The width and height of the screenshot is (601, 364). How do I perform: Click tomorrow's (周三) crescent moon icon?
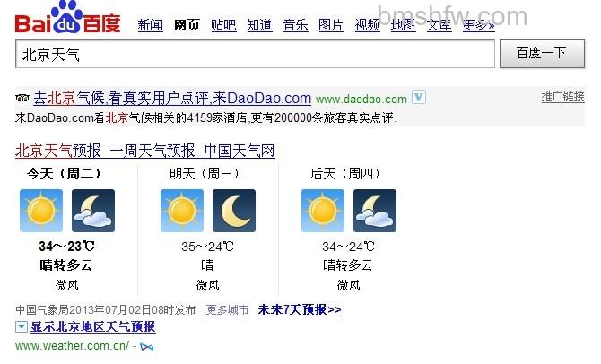(234, 211)
